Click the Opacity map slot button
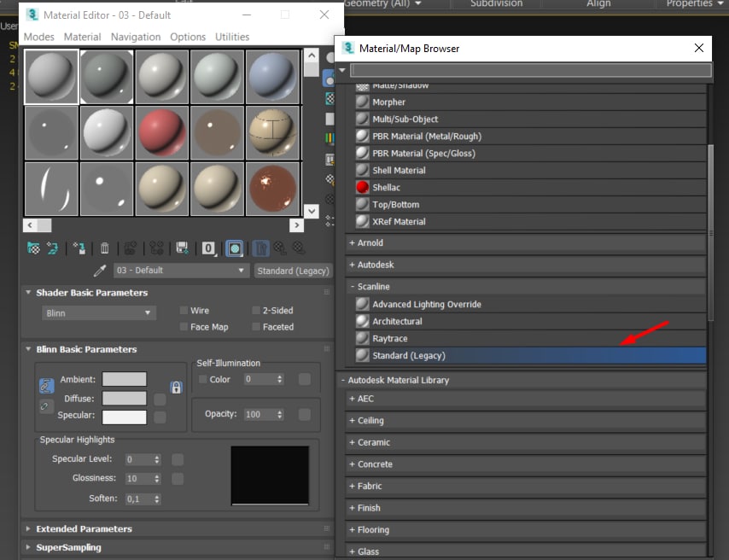This screenshot has height=560, width=729. 305,414
